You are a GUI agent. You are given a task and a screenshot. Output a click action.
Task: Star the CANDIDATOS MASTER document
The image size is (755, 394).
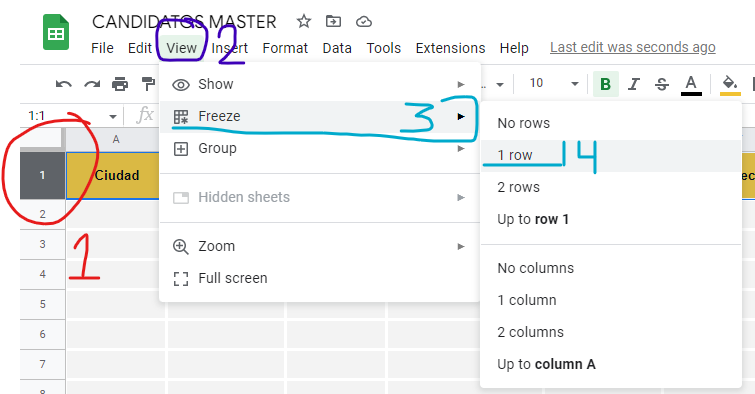[x=303, y=21]
